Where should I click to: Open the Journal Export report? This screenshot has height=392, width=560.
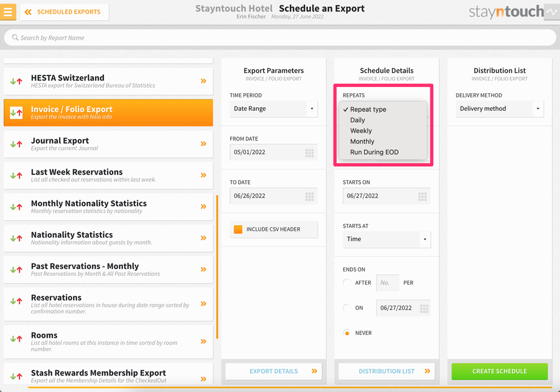(x=108, y=144)
